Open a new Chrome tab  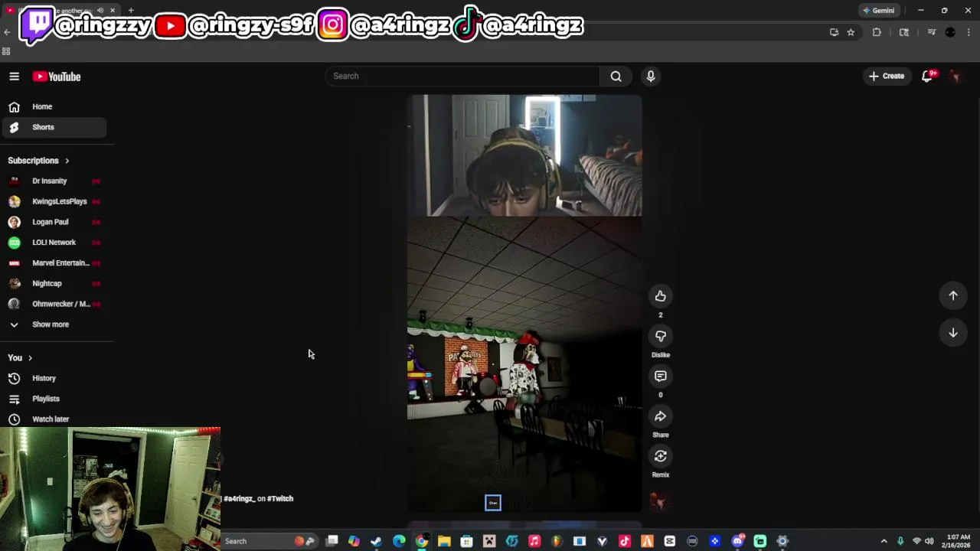coord(131,10)
